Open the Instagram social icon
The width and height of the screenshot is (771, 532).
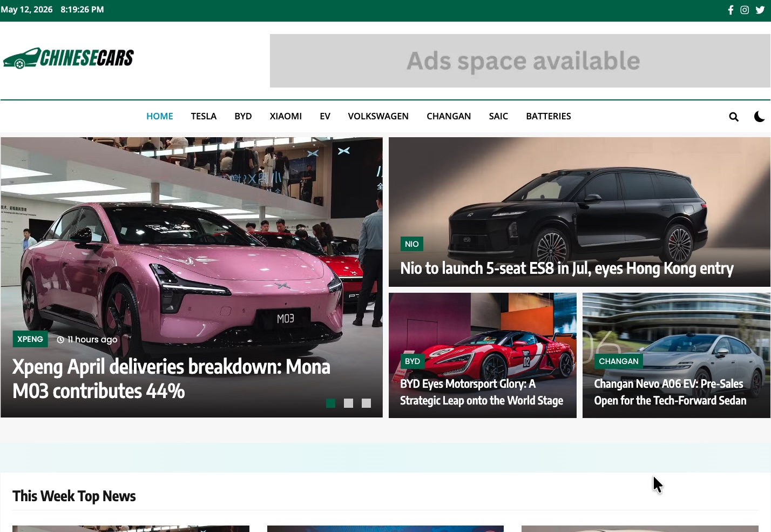(745, 10)
